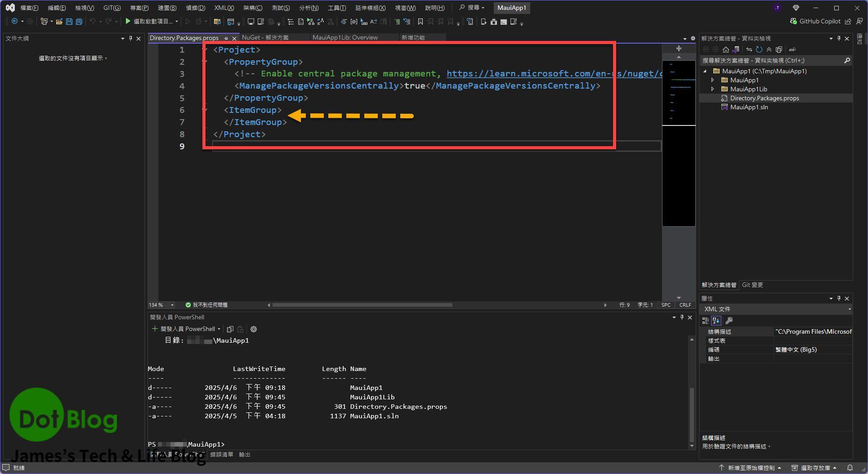Click the copy icon in PowerShell toolbar

(230, 329)
